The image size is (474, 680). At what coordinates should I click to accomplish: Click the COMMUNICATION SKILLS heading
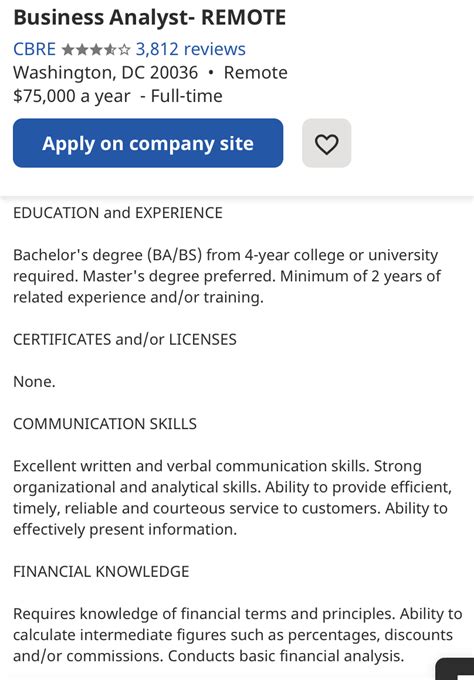105,424
